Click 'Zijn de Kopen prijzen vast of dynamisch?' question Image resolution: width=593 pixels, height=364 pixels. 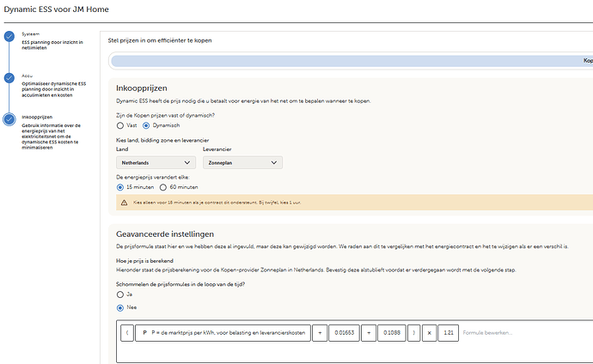coord(165,116)
